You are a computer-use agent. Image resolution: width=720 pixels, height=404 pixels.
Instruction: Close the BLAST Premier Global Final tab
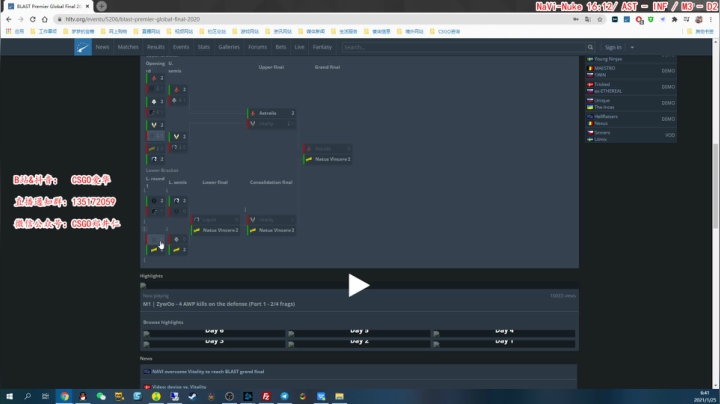[x=88, y=6]
